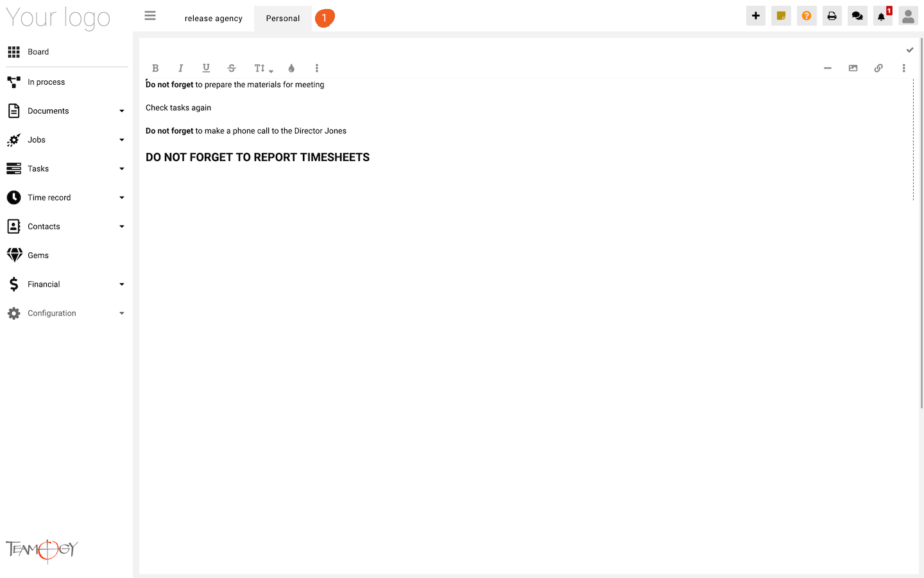
Task: Confirm note with the checkmark button
Action: coord(910,50)
